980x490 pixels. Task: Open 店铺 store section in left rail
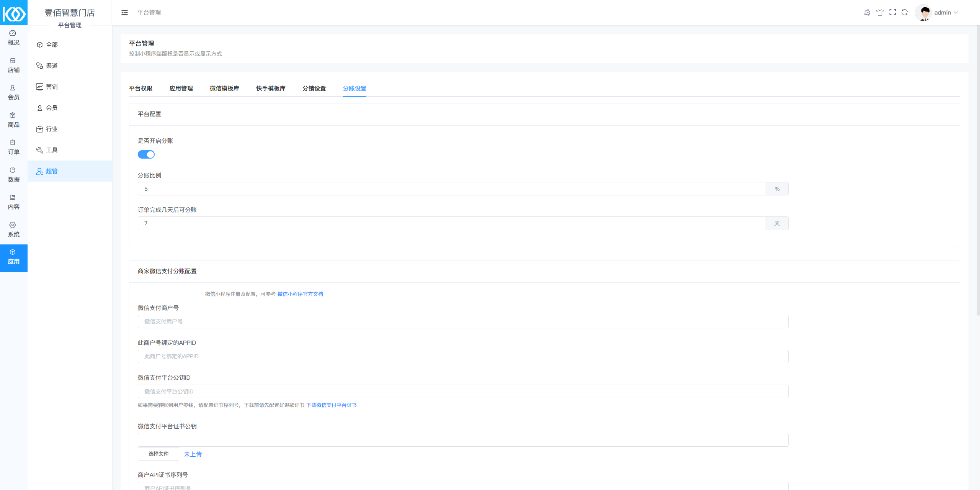point(13,65)
